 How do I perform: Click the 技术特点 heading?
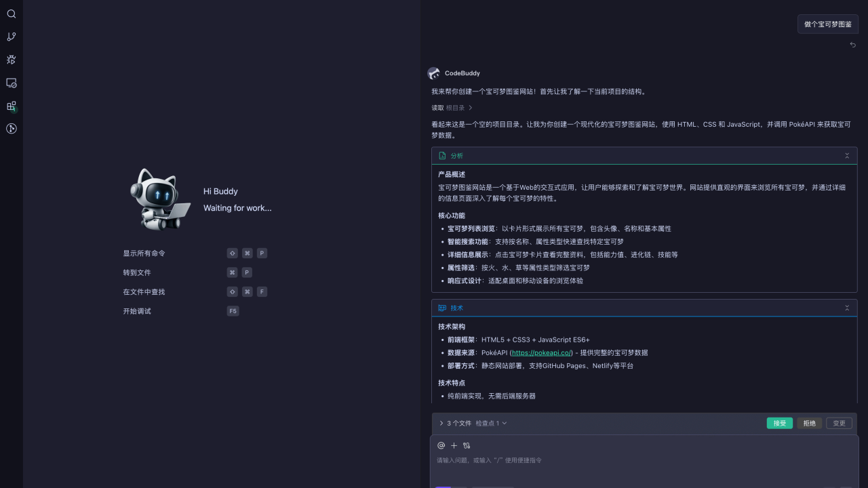point(452,383)
